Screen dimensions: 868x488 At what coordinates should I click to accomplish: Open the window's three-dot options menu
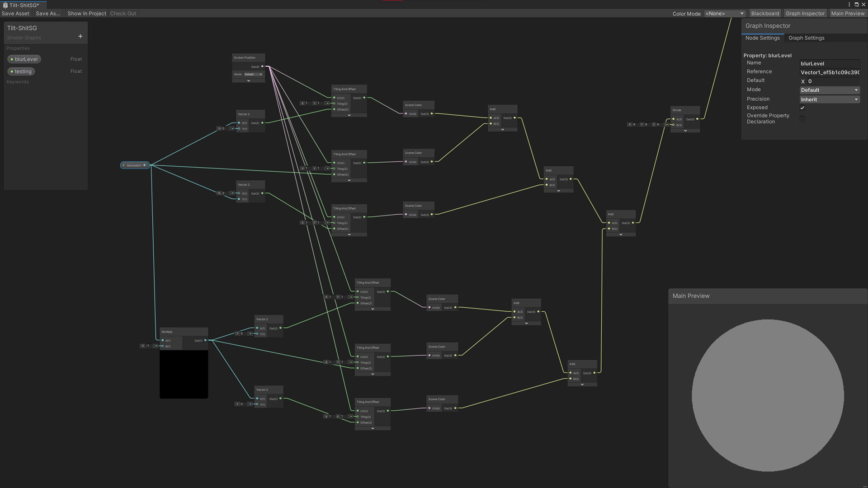(x=849, y=5)
